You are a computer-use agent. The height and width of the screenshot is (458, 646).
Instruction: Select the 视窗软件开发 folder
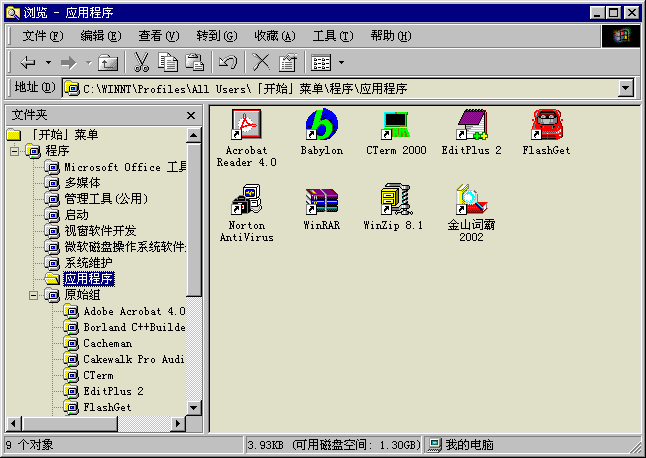click(x=100, y=231)
